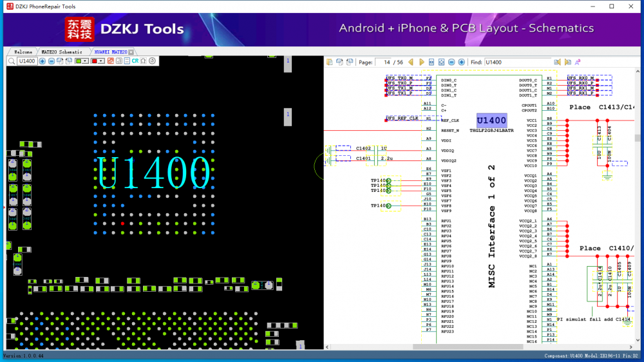Click the second flip-board copy icon
The width and height of the screenshot is (644, 362).
pos(69,61)
